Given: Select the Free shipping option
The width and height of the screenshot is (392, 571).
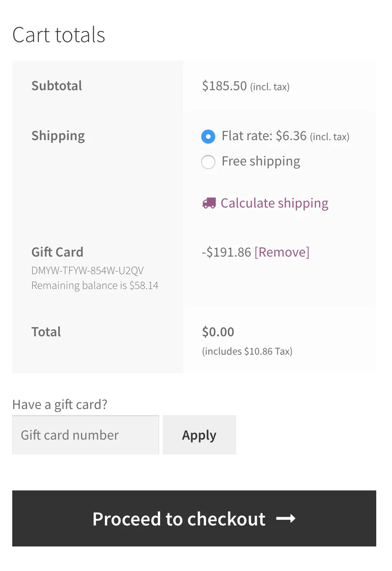Looking at the screenshot, I should coord(208,162).
